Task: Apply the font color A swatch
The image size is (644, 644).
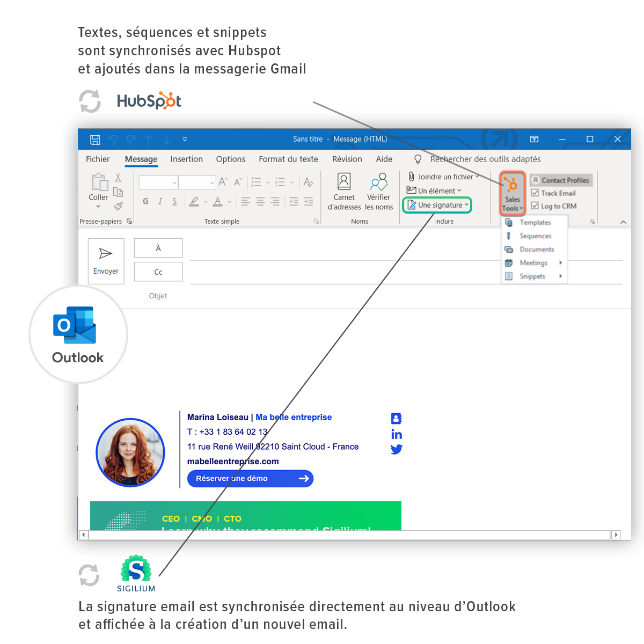Action: click(217, 201)
